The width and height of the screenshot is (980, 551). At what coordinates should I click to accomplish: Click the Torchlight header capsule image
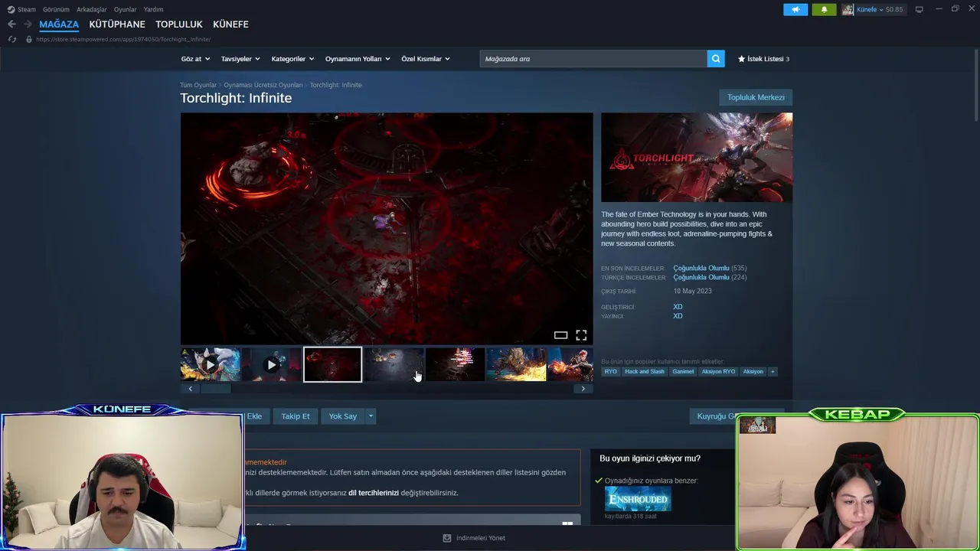(x=697, y=157)
